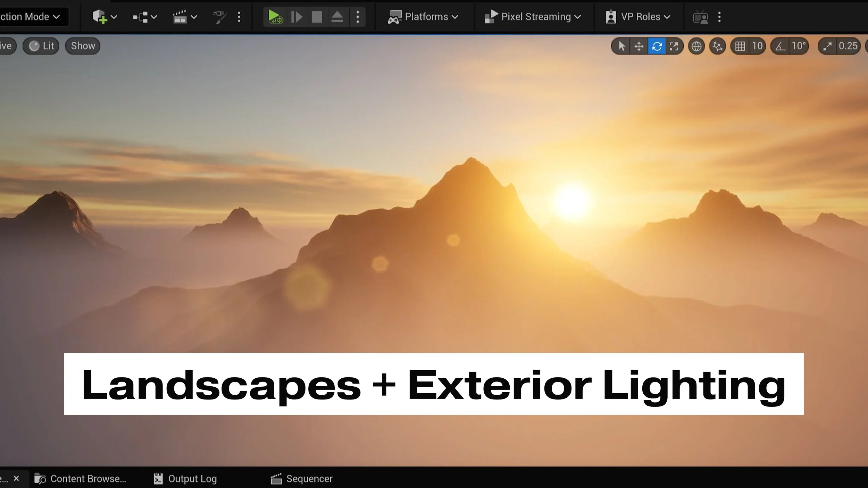Viewport: 868px width, 488px height.
Task: Open the Output Log tab
Action: coord(185,479)
